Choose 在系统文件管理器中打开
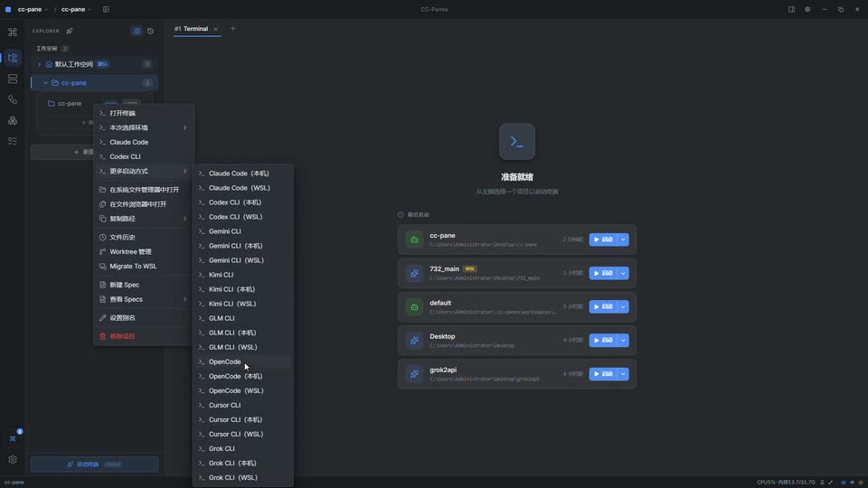This screenshot has width=868, height=488. tap(144, 189)
